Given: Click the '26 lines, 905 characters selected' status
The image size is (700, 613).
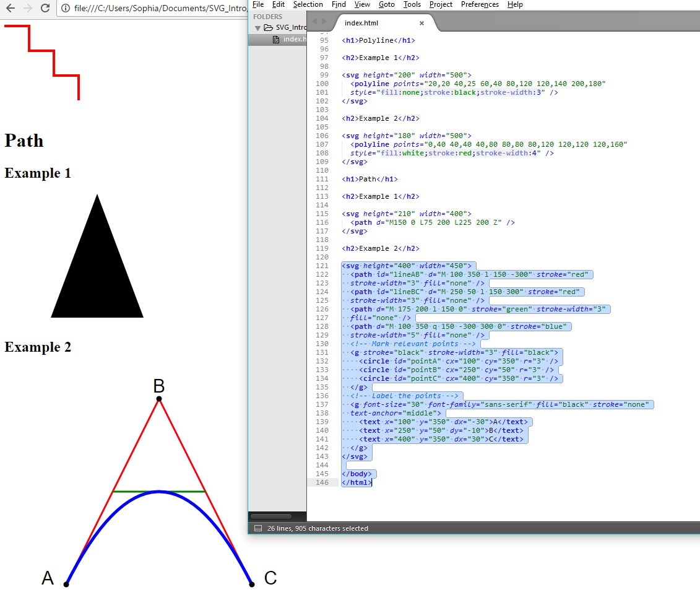Looking at the screenshot, I should click(x=318, y=528).
